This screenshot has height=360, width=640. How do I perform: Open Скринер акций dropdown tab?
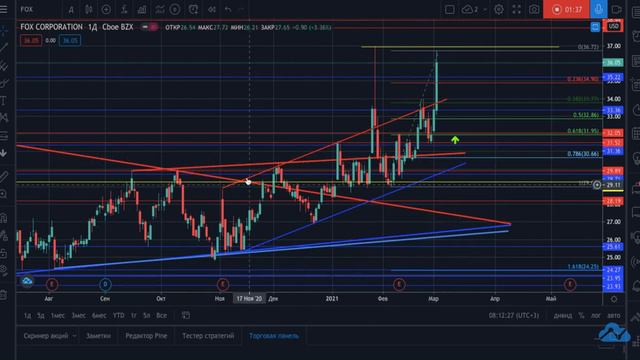50,336
